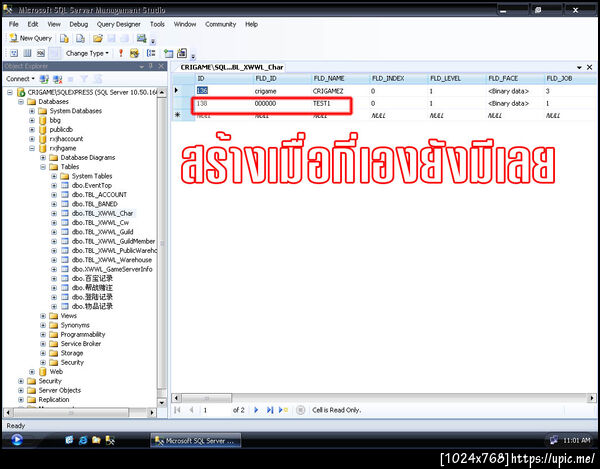Click Object Explorer scroll down arrow
This screenshot has height=469, width=600.
[x=162, y=403]
